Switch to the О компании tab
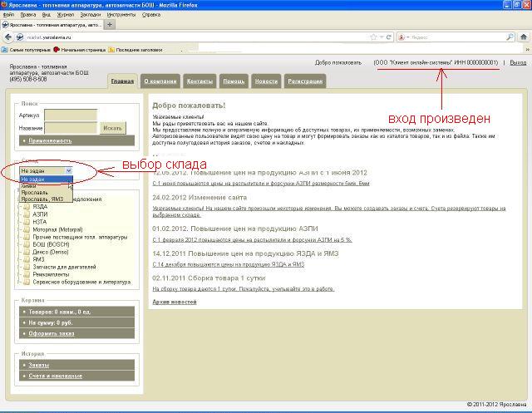 point(160,81)
